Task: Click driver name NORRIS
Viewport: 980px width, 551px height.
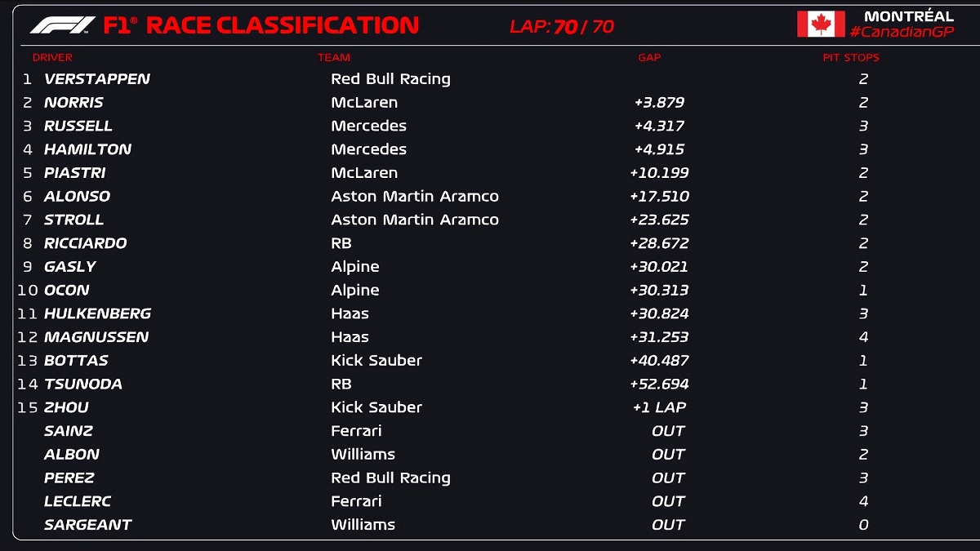Action: pyautogui.click(x=73, y=103)
